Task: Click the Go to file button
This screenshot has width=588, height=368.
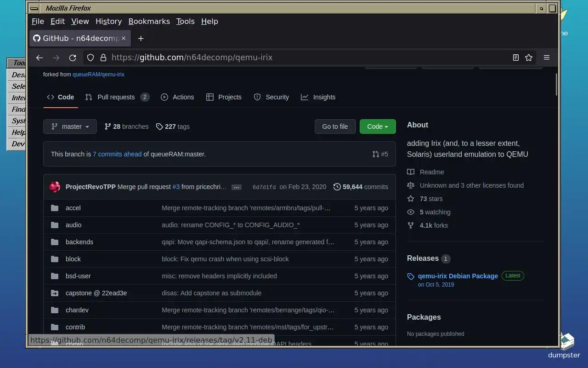Action: [x=335, y=126]
